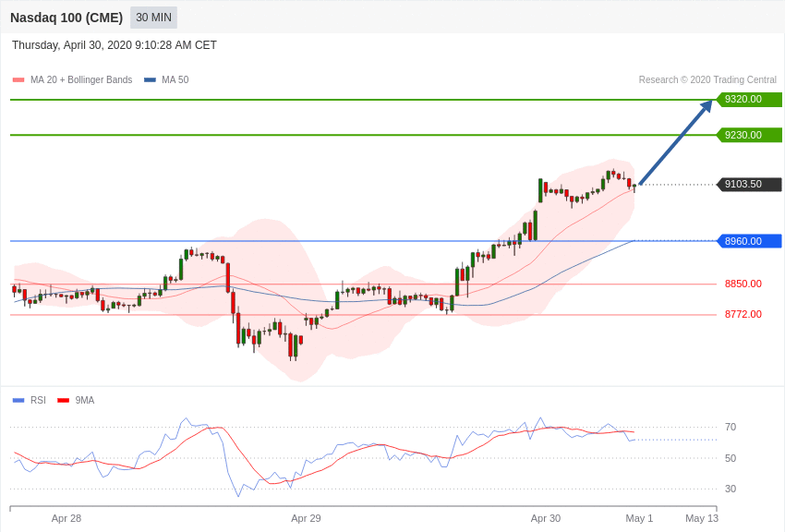This screenshot has height=532, width=785.
Task: Click the 8850.00 red support label
Action: point(743,284)
